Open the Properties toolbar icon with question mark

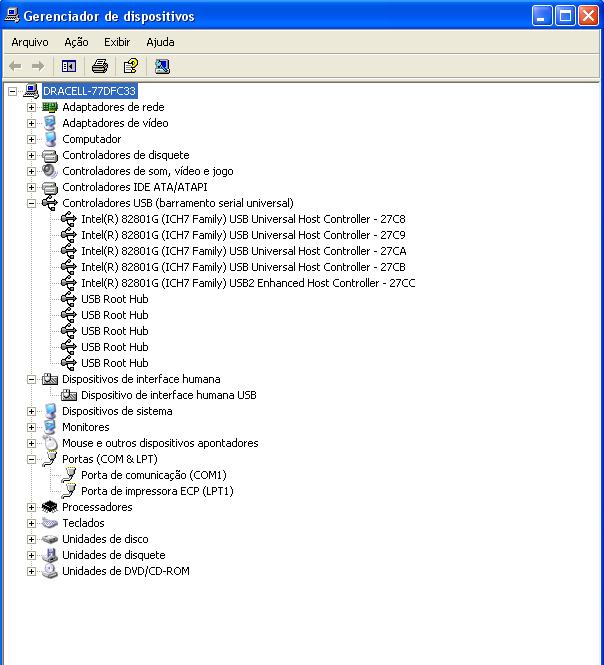131,66
